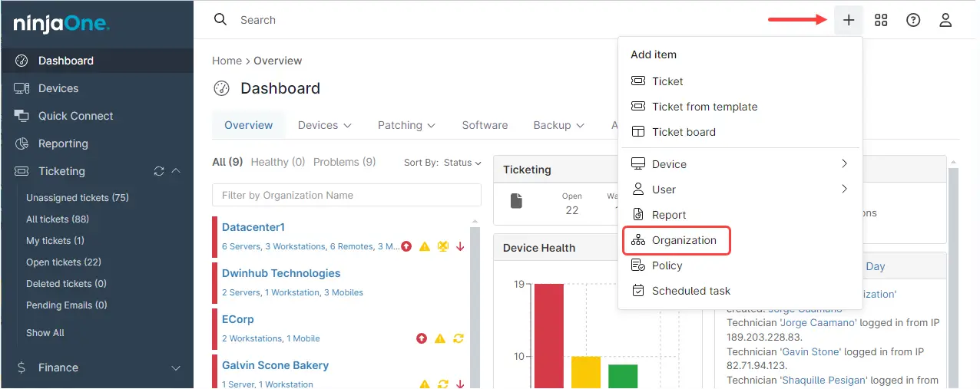Click Show All under Ticketing
This screenshot has width=980, height=389.
(45, 332)
